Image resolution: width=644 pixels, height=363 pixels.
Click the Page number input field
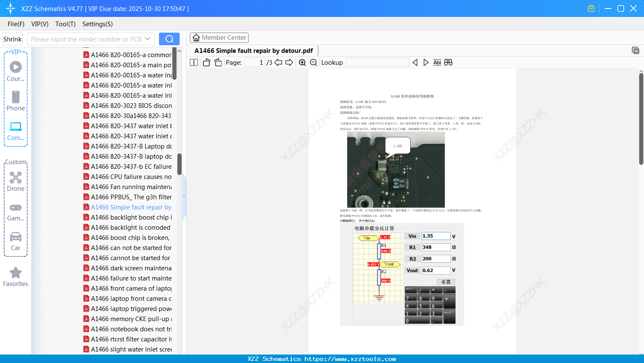click(255, 63)
